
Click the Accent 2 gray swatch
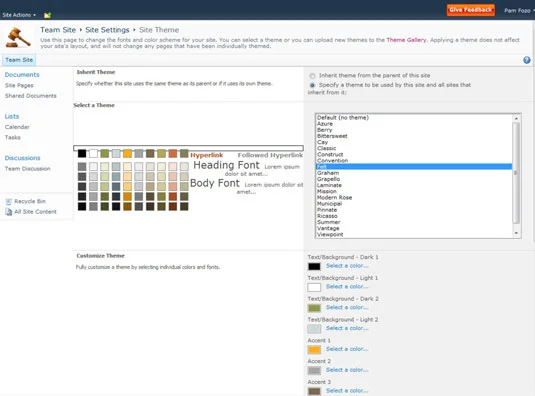[314, 370]
